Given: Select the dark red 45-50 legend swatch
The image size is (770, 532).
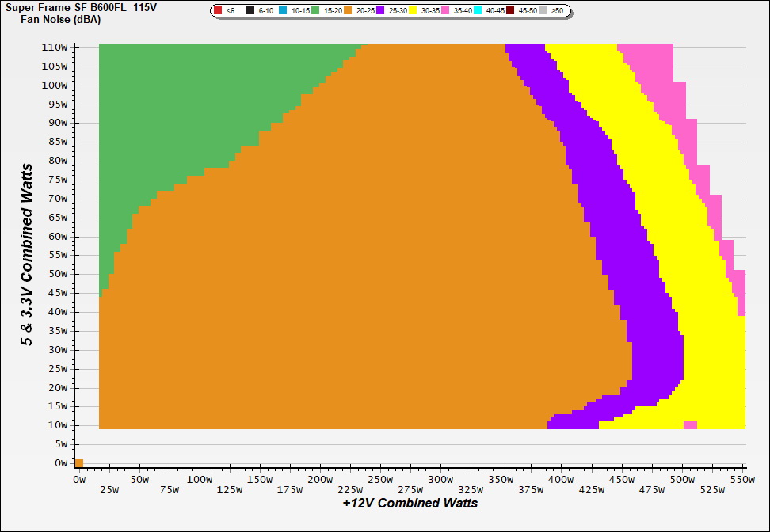Looking at the screenshot, I should click(510, 11).
